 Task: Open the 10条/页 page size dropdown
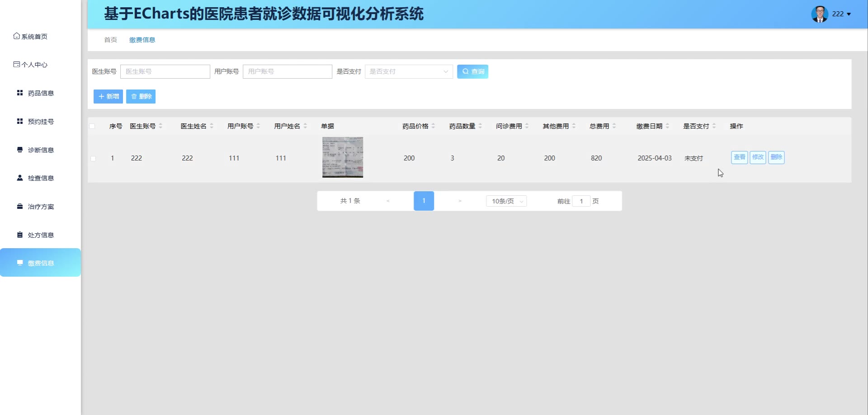click(506, 201)
